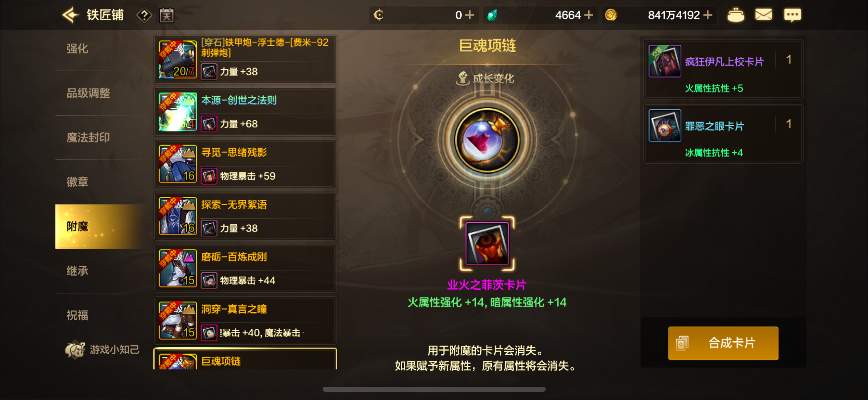Select the 巨魂项链 item in the list

tap(245, 359)
